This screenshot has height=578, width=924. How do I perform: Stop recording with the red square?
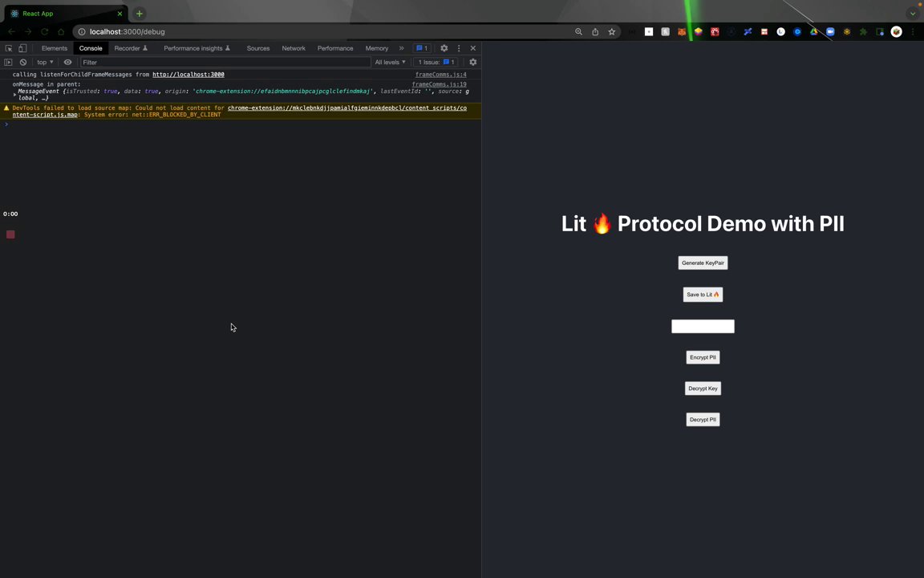[x=10, y=234]
